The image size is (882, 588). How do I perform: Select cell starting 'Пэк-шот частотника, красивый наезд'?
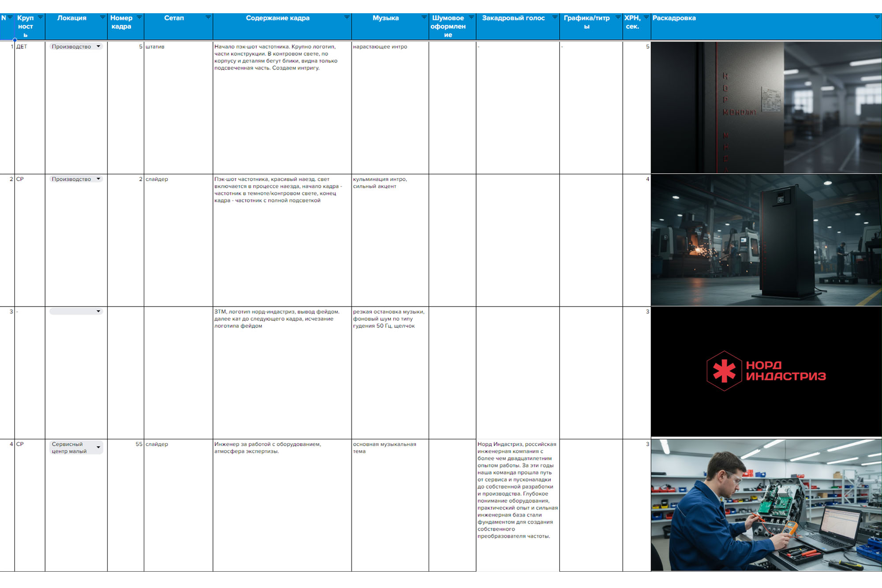click(282, 240)
